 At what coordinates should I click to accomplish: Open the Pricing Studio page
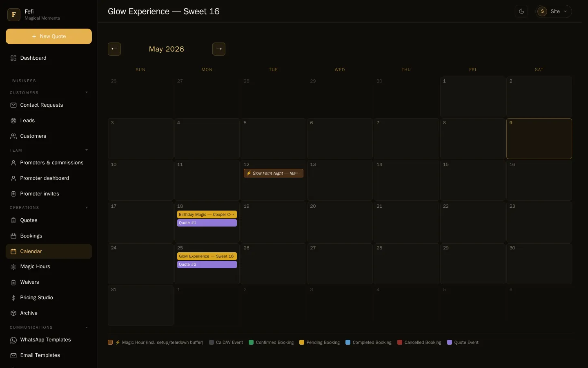pyautogui.click(x=49, y=298)
